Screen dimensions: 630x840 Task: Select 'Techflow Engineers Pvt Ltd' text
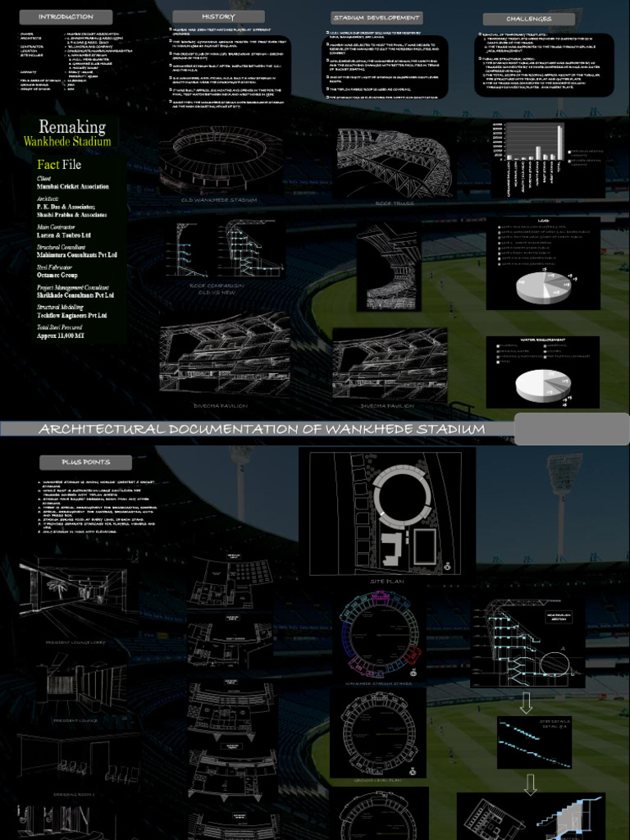(72, 316)
